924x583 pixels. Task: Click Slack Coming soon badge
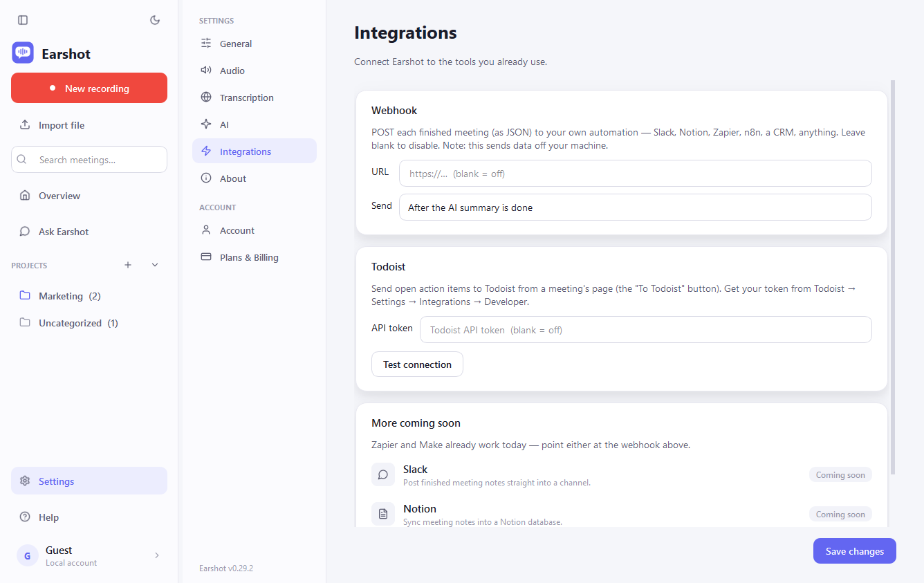840,475
